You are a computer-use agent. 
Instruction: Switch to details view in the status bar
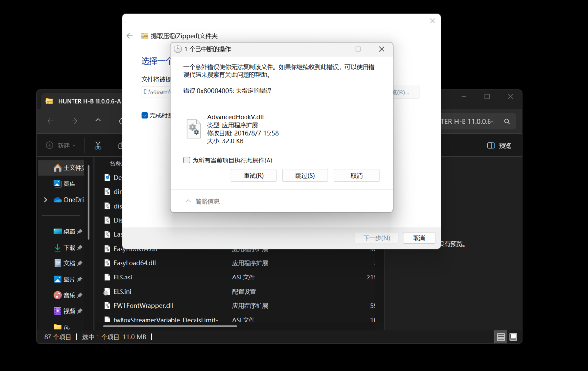click(500, 337)
